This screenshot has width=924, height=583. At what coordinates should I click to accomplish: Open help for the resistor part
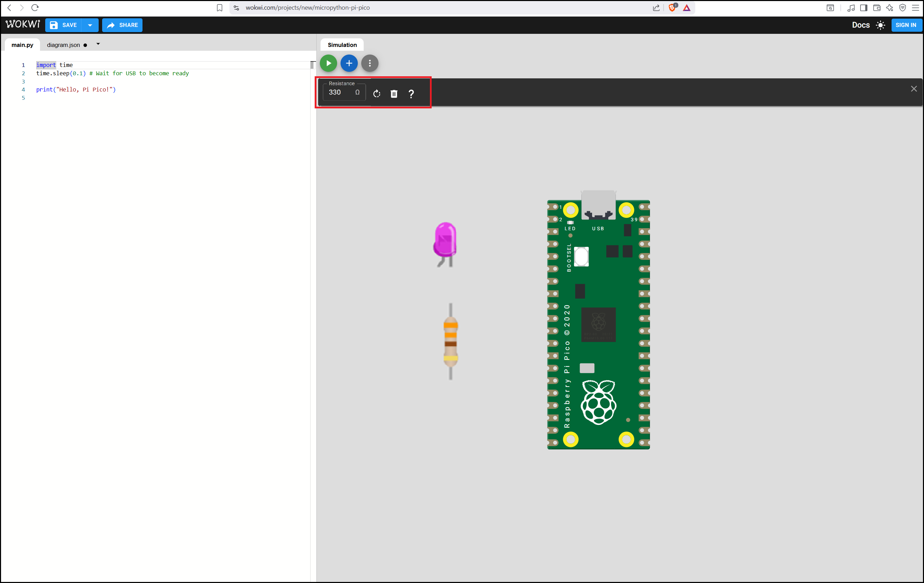[411, 94]
